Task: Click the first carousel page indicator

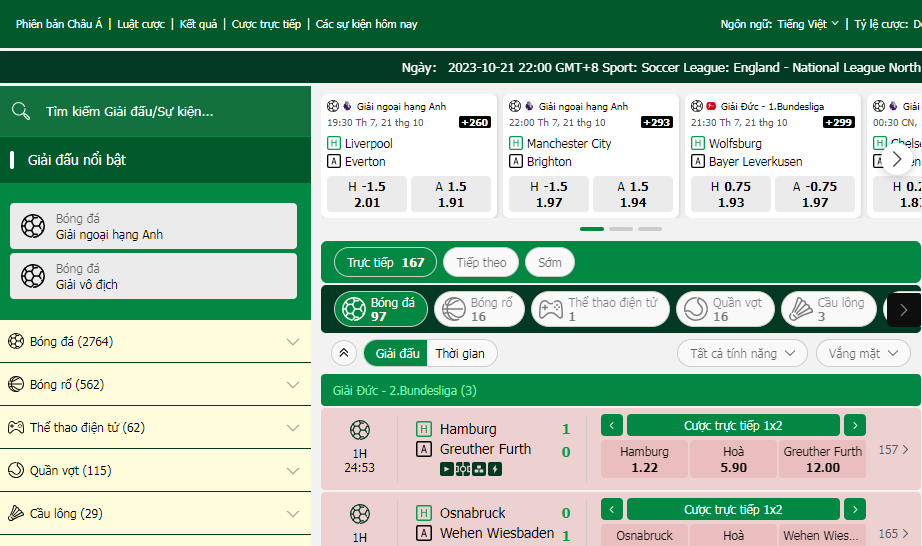Action: point(592,229)
